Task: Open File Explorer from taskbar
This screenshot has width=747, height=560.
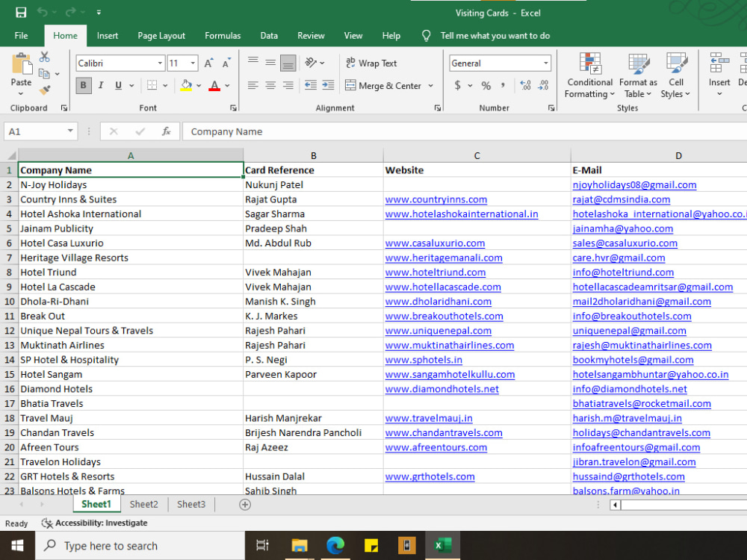Action: click(300, 545)
